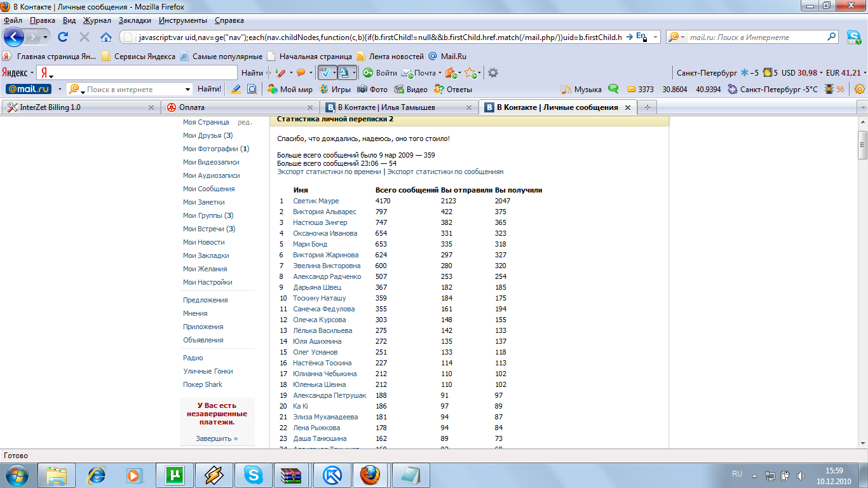Open the Mail.ru search field dropdown arrow
The height and width of the screenshot is (488, 868).
[187, 90]
